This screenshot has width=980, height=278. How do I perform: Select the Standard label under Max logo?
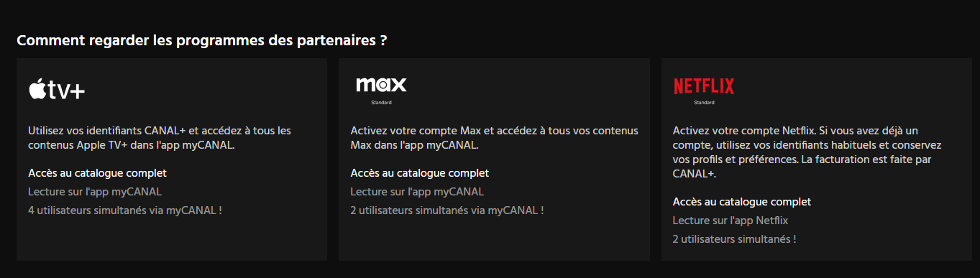tap(381, 103)
